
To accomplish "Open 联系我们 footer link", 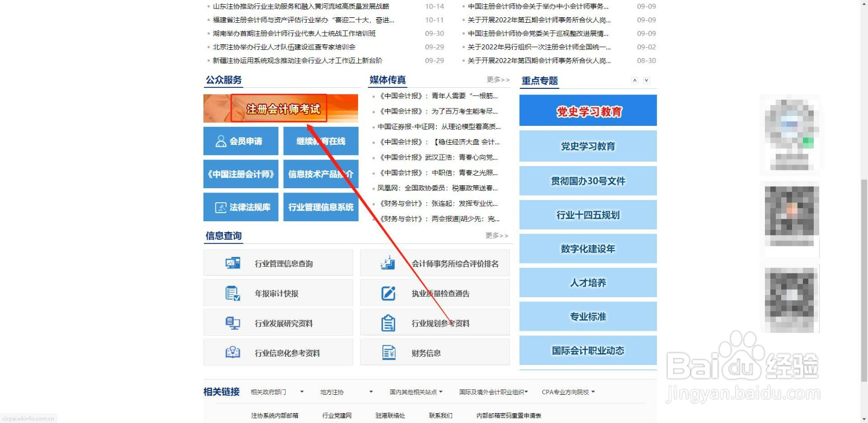I will [x=441, y=415].
